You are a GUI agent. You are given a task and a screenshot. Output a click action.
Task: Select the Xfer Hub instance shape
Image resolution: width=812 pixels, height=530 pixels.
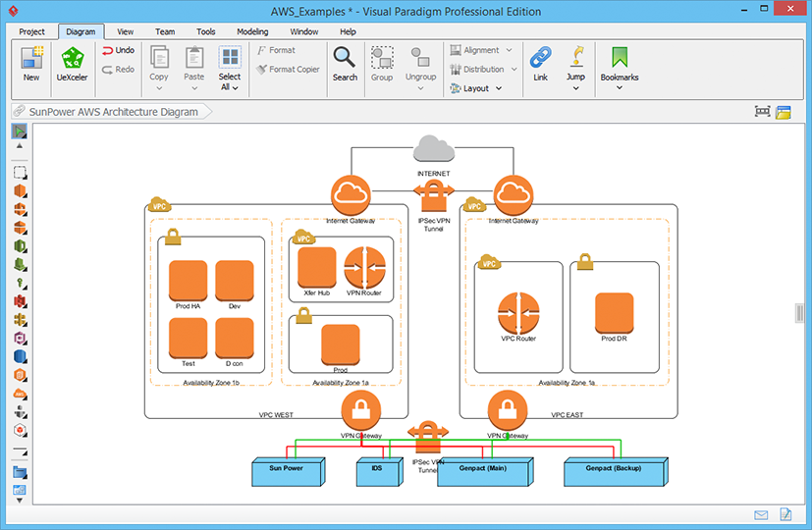click(317, 268)
